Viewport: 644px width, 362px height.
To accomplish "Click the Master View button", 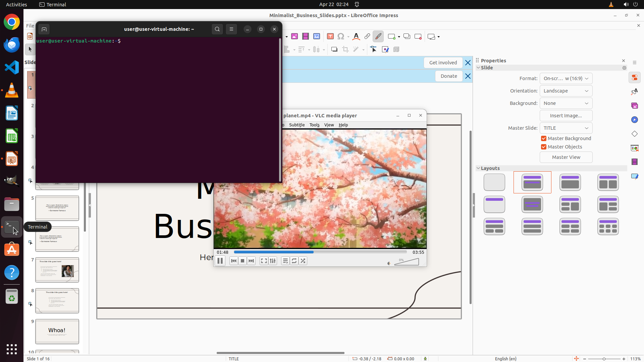I will pos(566,157).
